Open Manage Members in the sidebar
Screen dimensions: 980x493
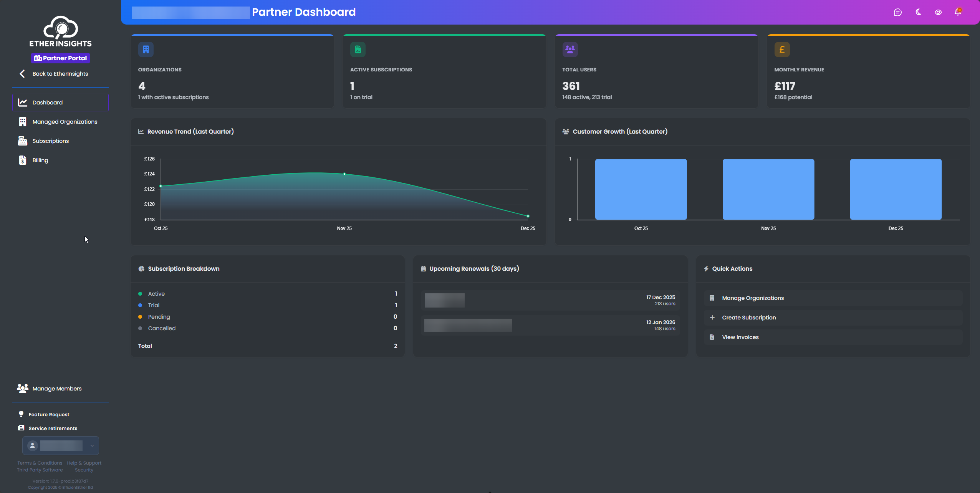(61, 389)
